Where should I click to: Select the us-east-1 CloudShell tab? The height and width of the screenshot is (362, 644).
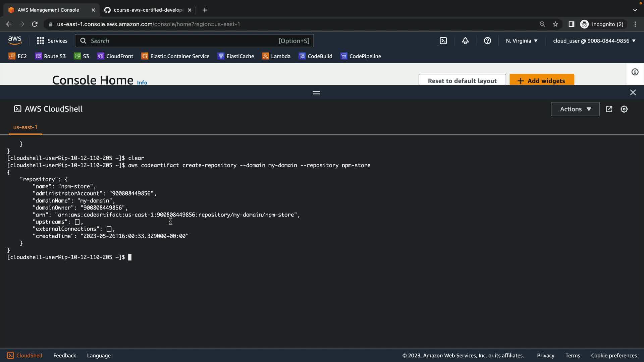pyautogui.click(x=25, y=127)
